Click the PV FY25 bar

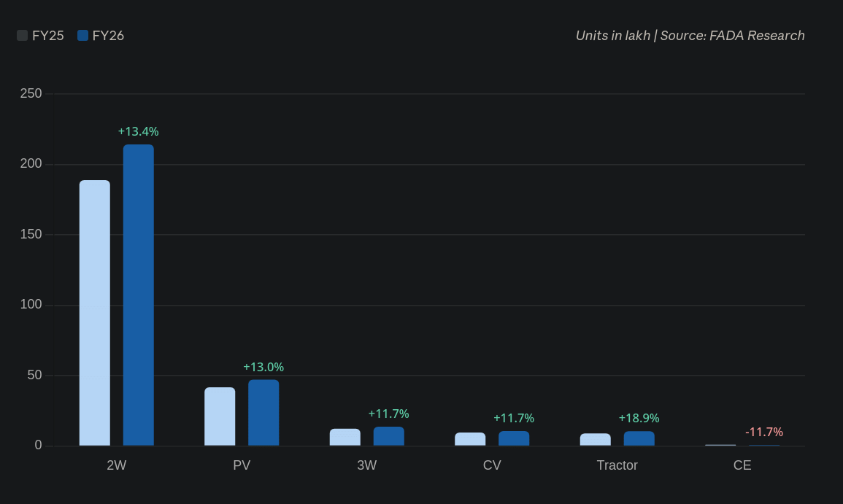[220, 416]
